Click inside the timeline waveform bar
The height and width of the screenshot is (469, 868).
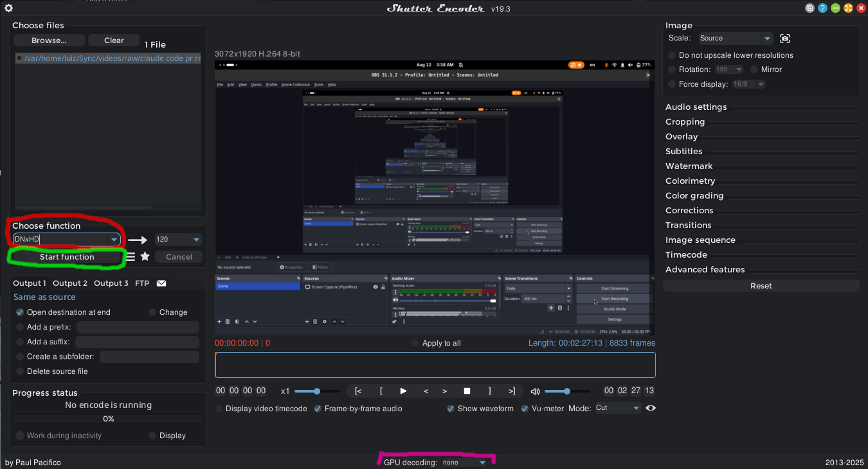435,365
